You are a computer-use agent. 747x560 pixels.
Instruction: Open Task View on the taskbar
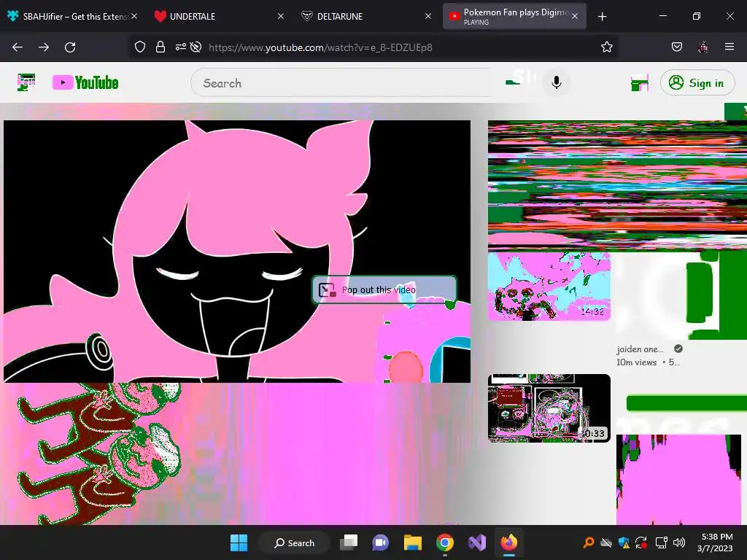tap(349, 542)
